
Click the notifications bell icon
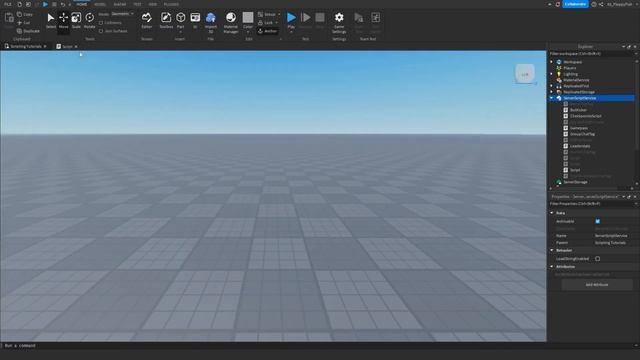click(558, 4)
